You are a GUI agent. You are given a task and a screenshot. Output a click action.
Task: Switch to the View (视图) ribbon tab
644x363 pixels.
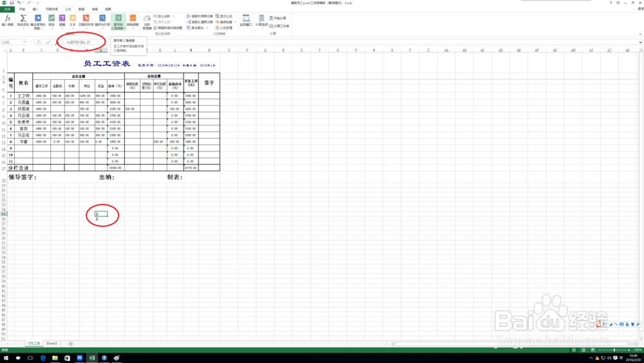click(108, 9)
